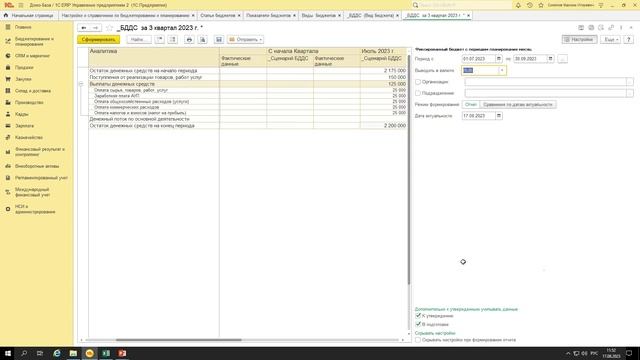Go back with the left arrow button
Viewport: 640px width, 360px height.
[x=84, y=28]
